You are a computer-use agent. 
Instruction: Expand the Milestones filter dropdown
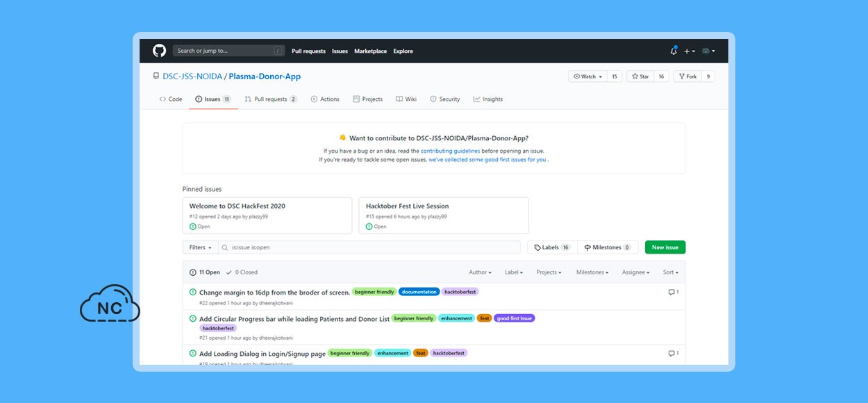pyautogui.click(x=592, y=272)
